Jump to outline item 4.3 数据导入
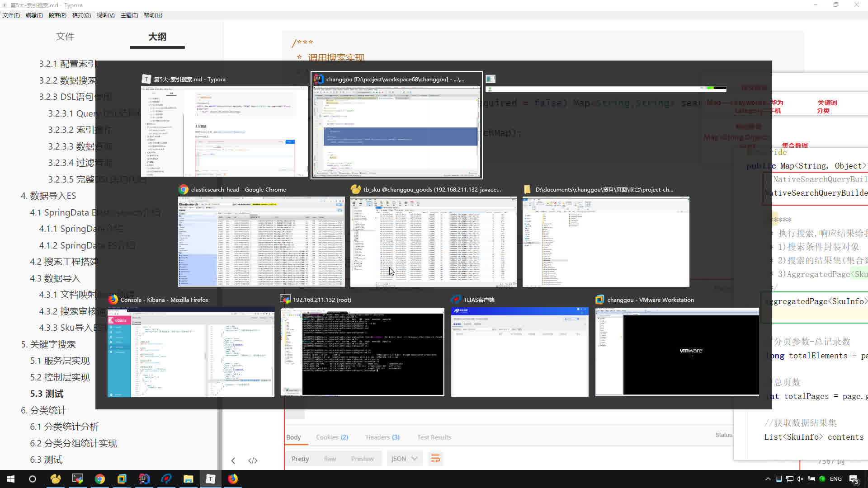 click(55, 278)
